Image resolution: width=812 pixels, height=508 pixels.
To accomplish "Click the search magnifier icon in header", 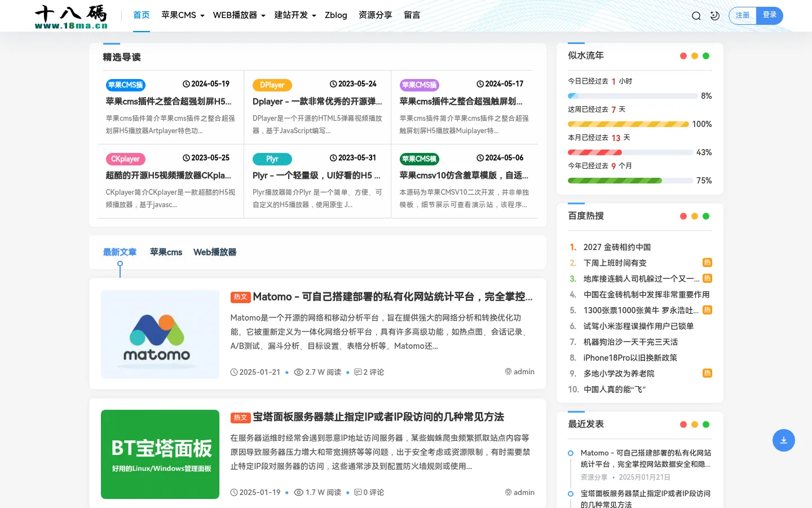I will (x=696, y=16).
